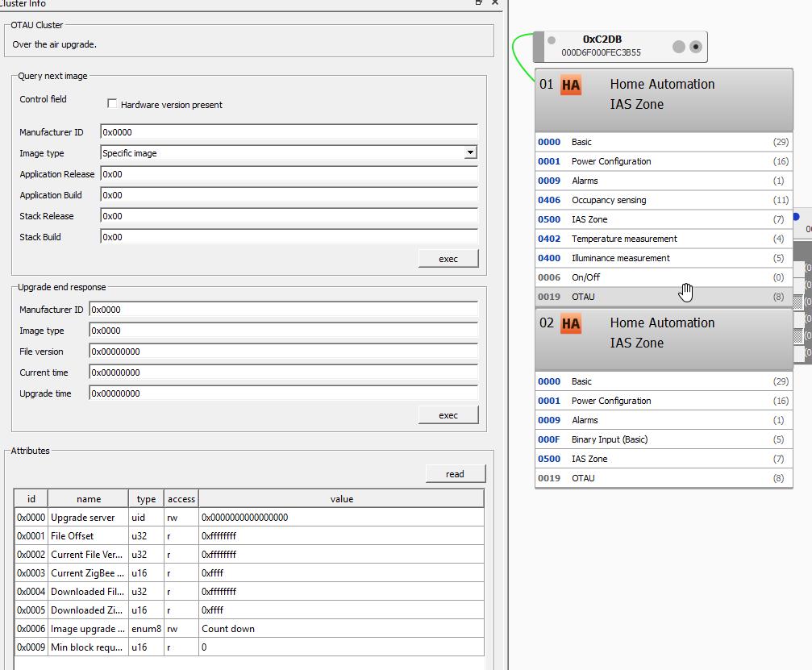Select OTAU cluster in endpoint 01
Image resolution: width=812 pixels, height=670 pixels.
coord(664,297)
